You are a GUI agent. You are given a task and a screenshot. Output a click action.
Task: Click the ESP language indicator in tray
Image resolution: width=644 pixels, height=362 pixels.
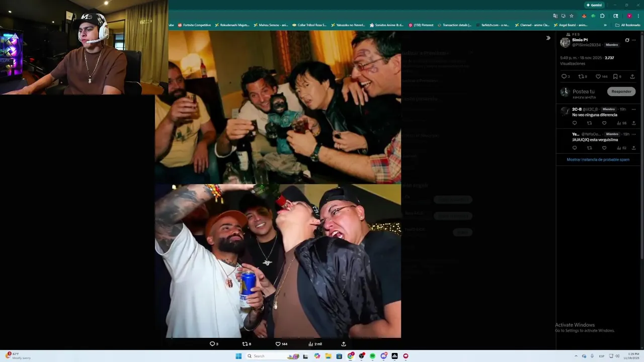pyautogui.click(x=602, y=356)
